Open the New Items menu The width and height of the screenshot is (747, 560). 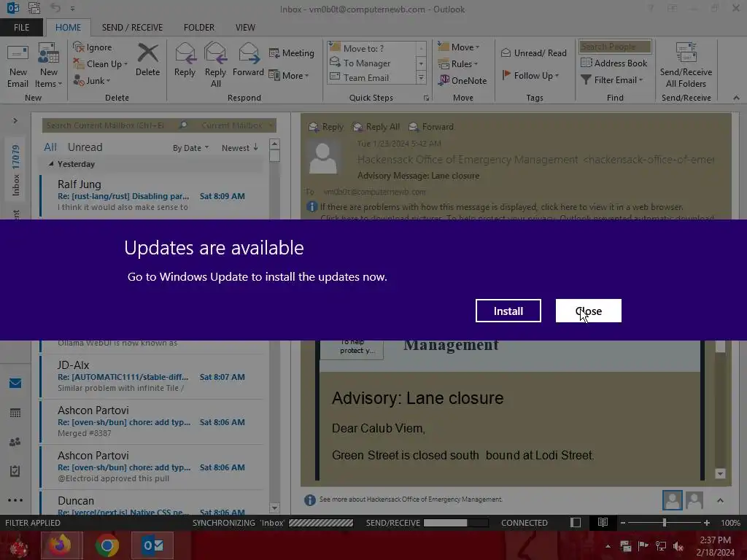[x=49, y=66]
